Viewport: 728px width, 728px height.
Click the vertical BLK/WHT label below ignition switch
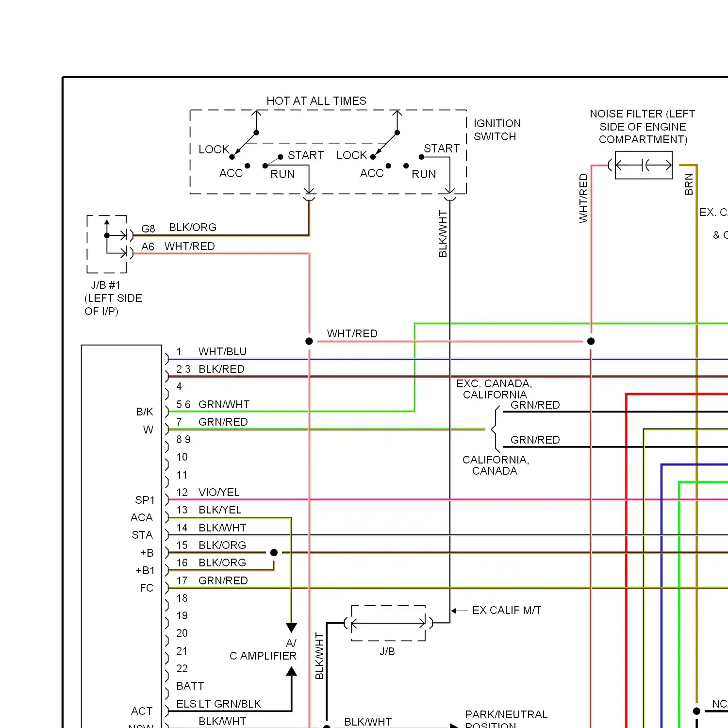[x=443, y=233]
